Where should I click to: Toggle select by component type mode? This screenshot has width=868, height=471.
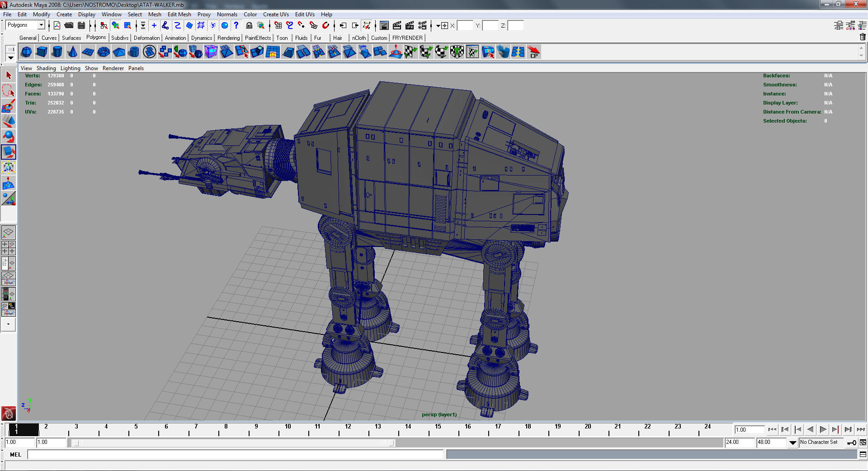click(x=127, y=25)
